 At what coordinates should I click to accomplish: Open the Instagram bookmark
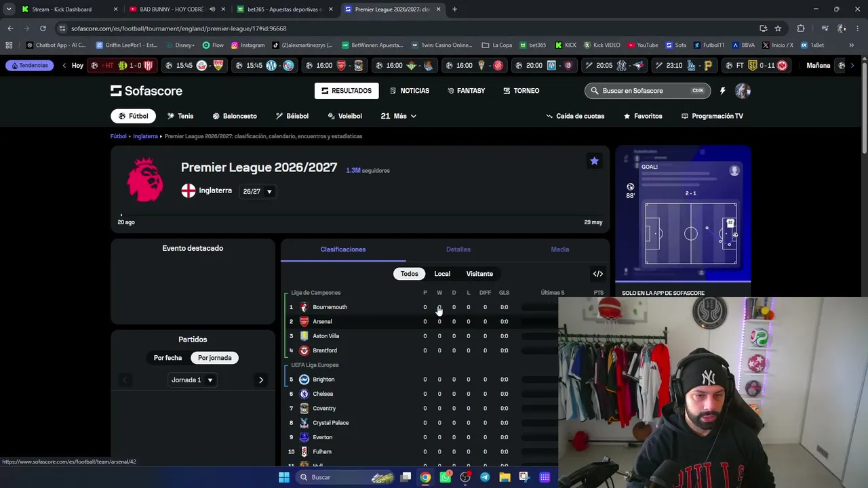click(248, 45)
